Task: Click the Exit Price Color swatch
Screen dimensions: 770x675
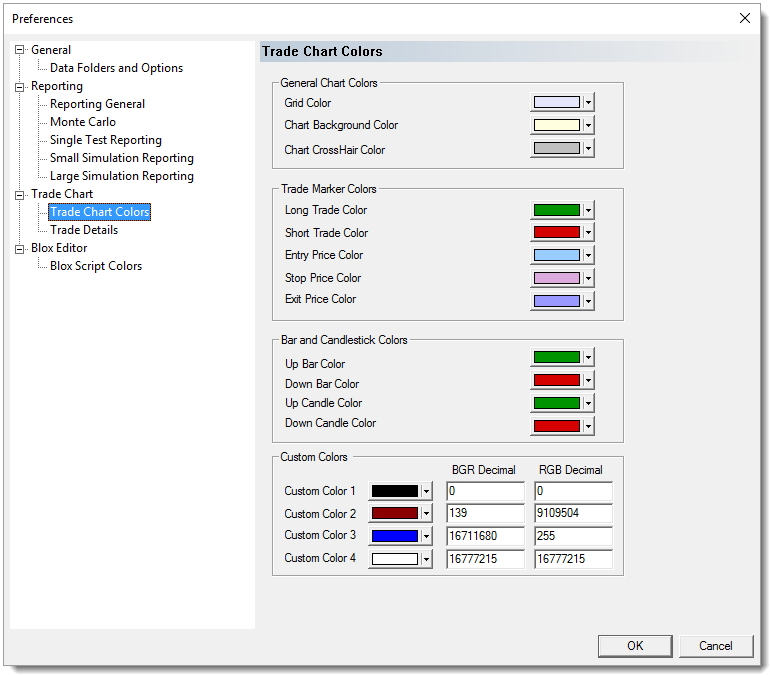Action: (x=556, y=300)
